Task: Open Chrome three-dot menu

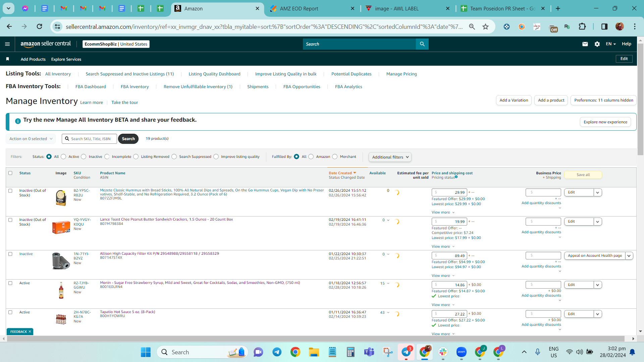Action: 635,26
